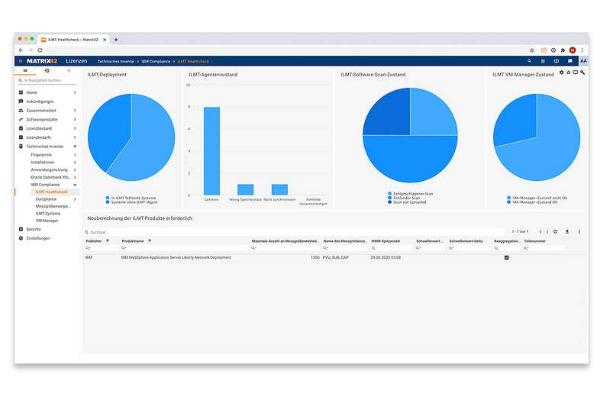Open the AA user avatar menu
Viewport: 600px width, 400px height.
(x=583, y=61)
